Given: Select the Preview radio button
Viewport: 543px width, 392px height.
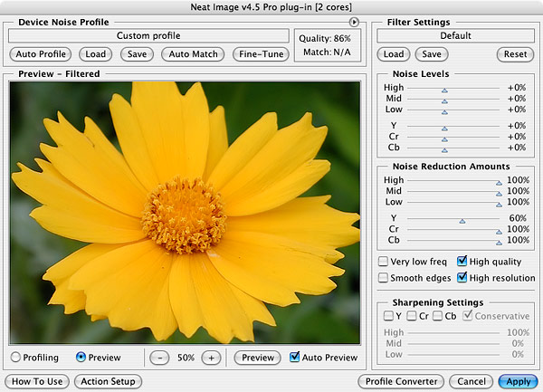Looking at the screenshot, I should click(x=81, y=358).
